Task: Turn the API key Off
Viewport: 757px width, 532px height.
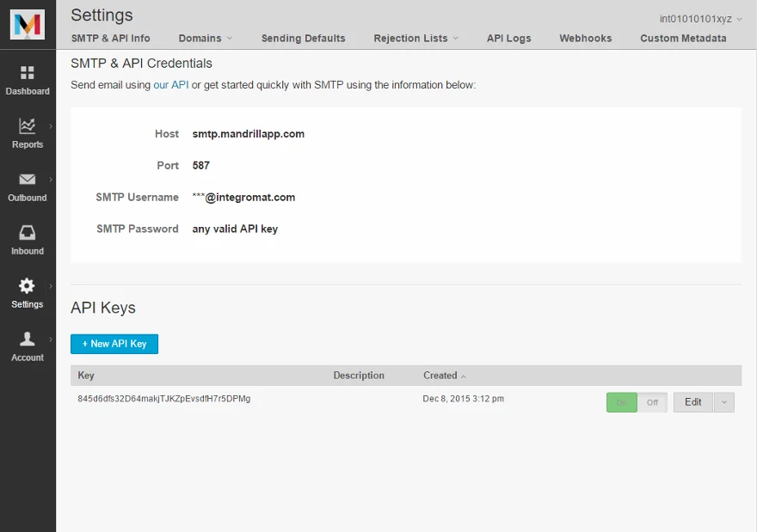Action: click(652, 402)
